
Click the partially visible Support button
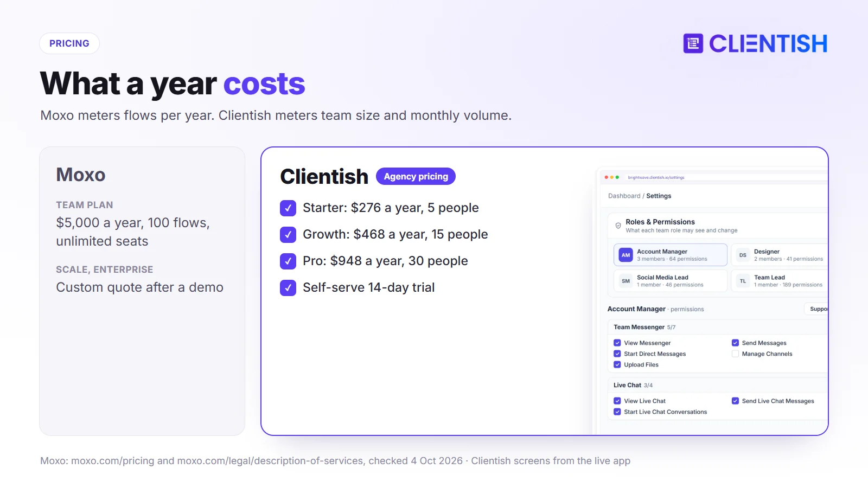tap(816, 309)
